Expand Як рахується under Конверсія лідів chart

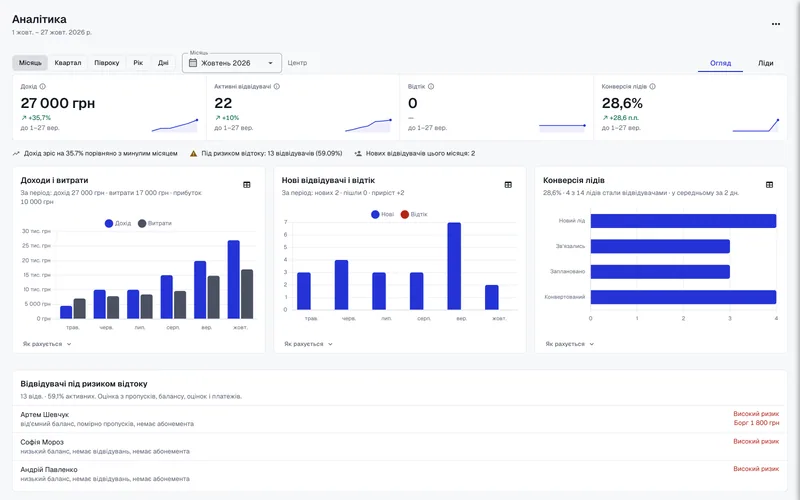[x=569, y=344]
